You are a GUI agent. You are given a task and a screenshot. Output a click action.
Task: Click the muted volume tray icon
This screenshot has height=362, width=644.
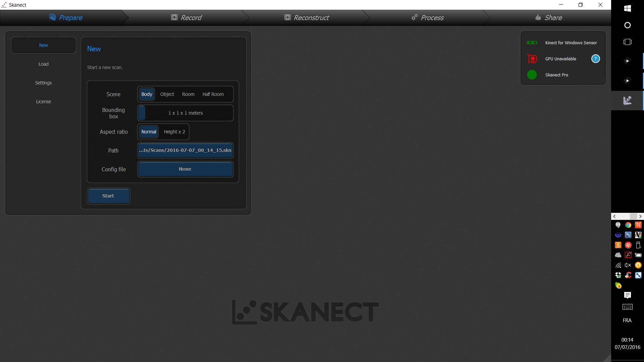[x=628, y=265]
